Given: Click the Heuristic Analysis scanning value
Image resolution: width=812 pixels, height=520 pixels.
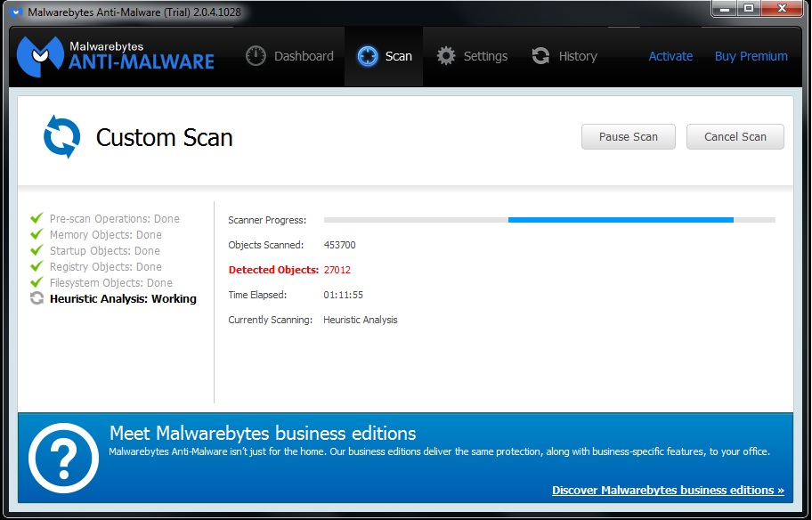Looking at the screenshot, I should (x=361, y=320).
